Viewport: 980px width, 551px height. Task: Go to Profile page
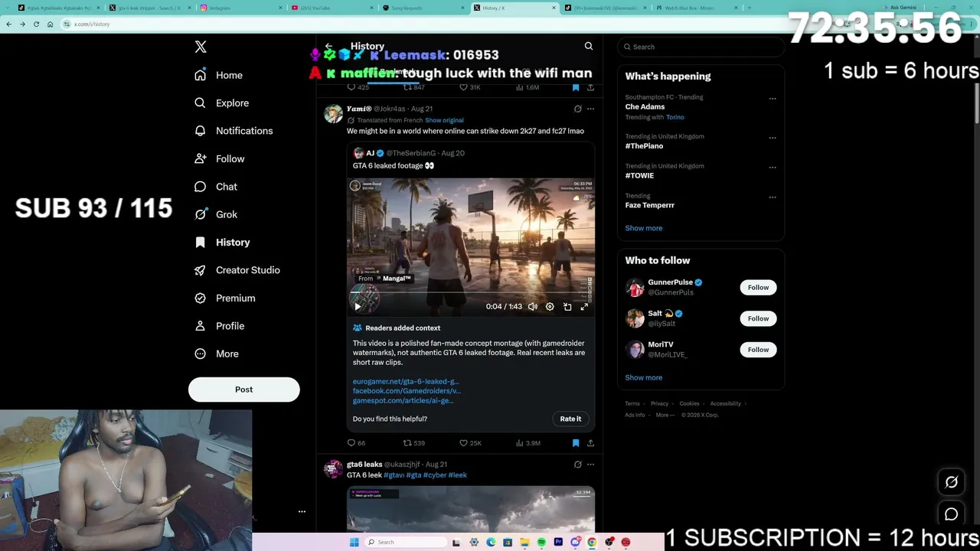pyautogui.click(x=219, y=326)
